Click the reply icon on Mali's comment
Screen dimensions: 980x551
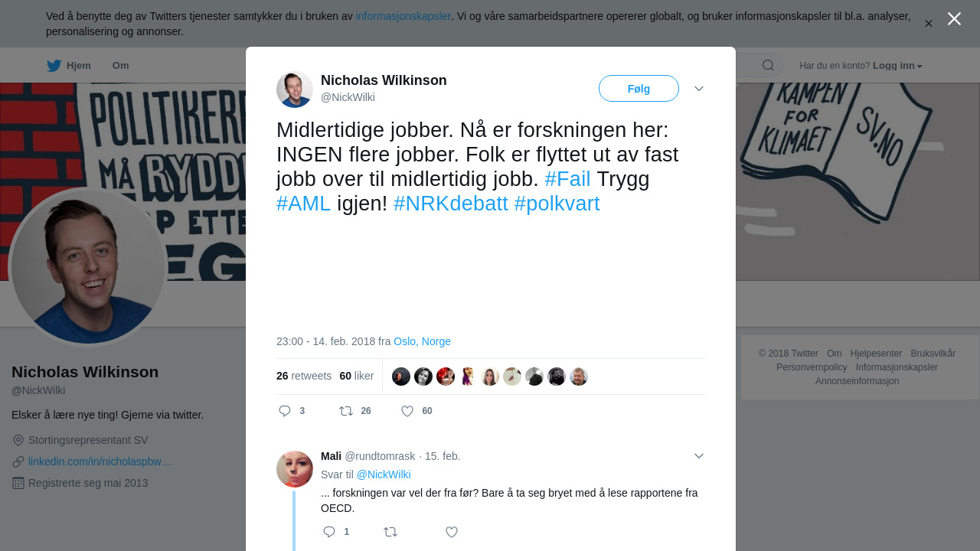click(329, 532)
